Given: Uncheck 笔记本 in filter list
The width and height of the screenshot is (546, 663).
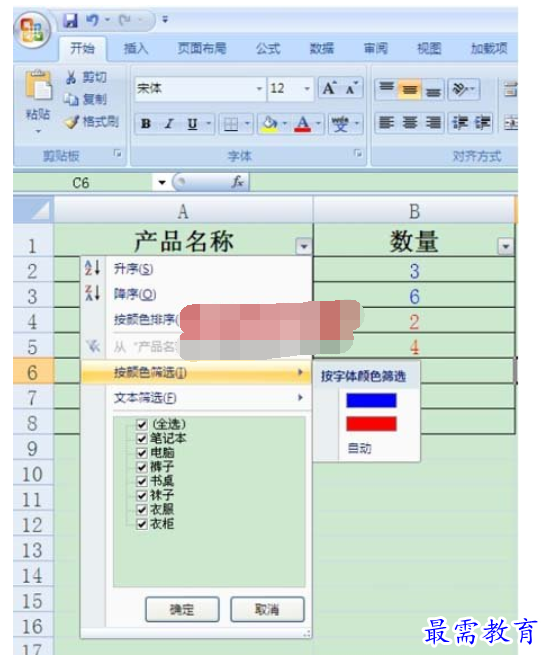Looking at the screenshot, I should pyautogui.click(x=142, y=438).
